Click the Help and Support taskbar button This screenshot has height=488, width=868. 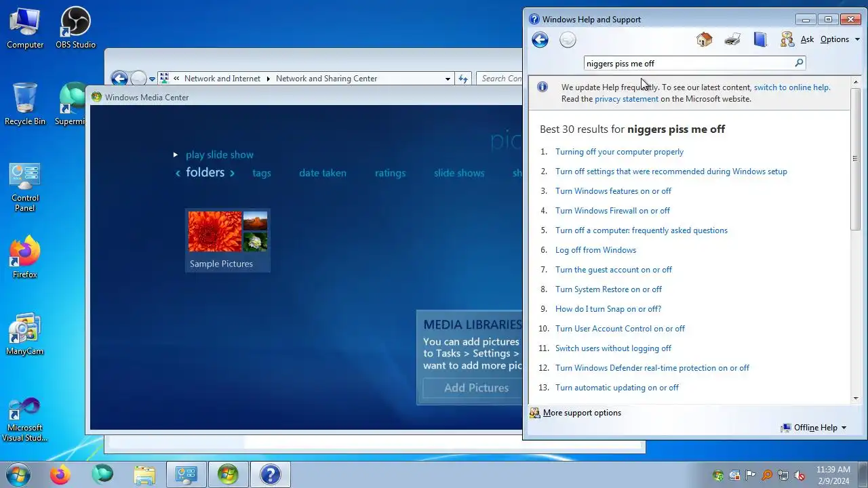coord(270,474)
